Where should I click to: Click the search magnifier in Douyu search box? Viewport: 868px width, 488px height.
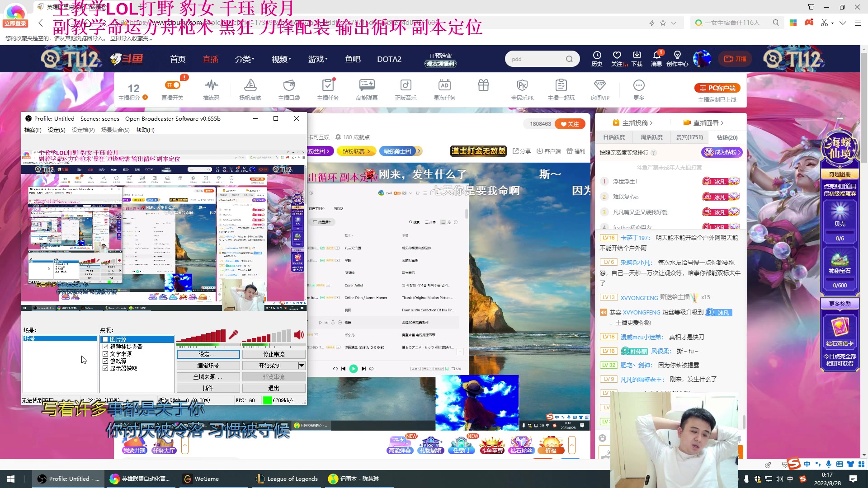(569, 59)
